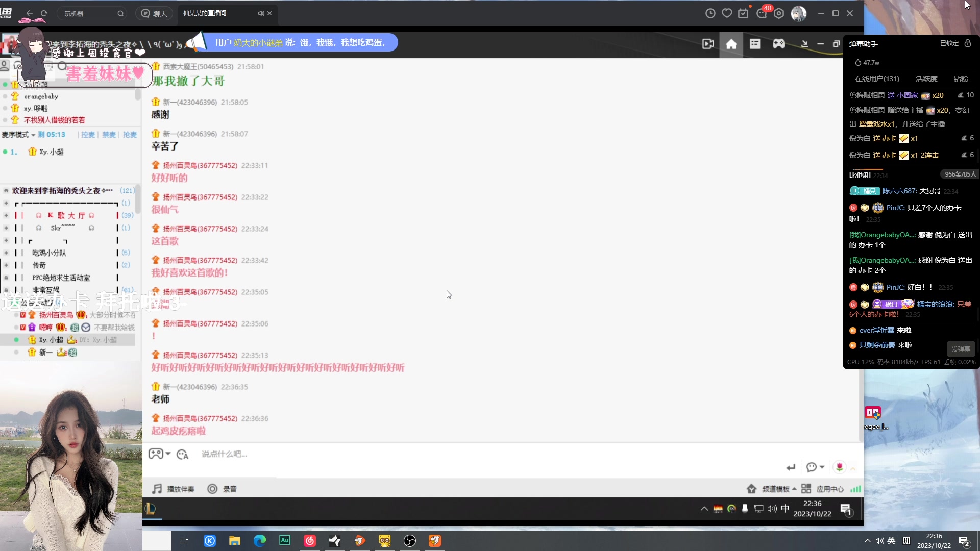Expand the K歌大厅 channel node
The height and width of the screenshot is (551, 980).
click(6, 215)
